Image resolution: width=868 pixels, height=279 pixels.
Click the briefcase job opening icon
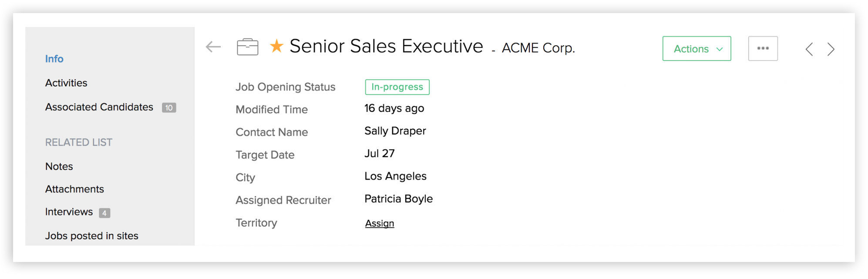coord(248,47)
